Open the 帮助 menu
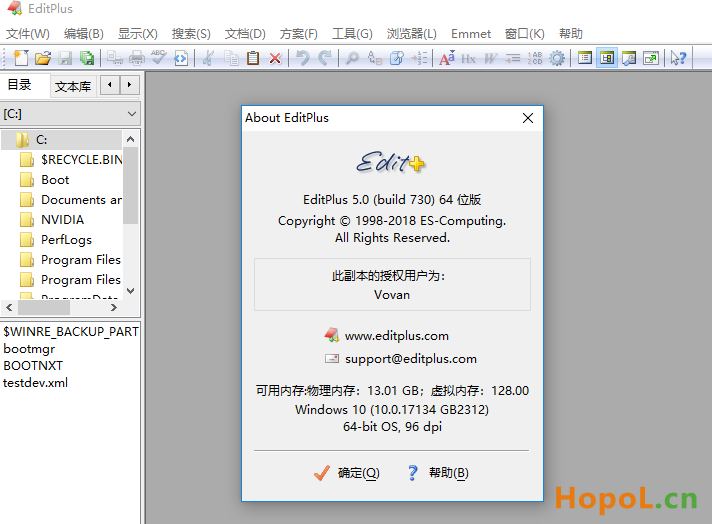Screen dimensions: 712x524 tap(571, 34)
